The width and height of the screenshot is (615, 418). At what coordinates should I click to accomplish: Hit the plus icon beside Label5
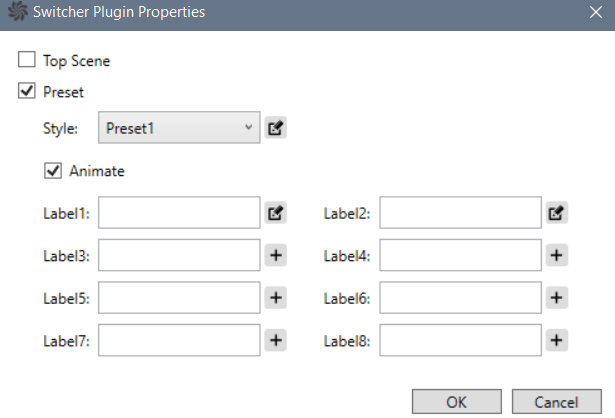click(x=276, y=298)
